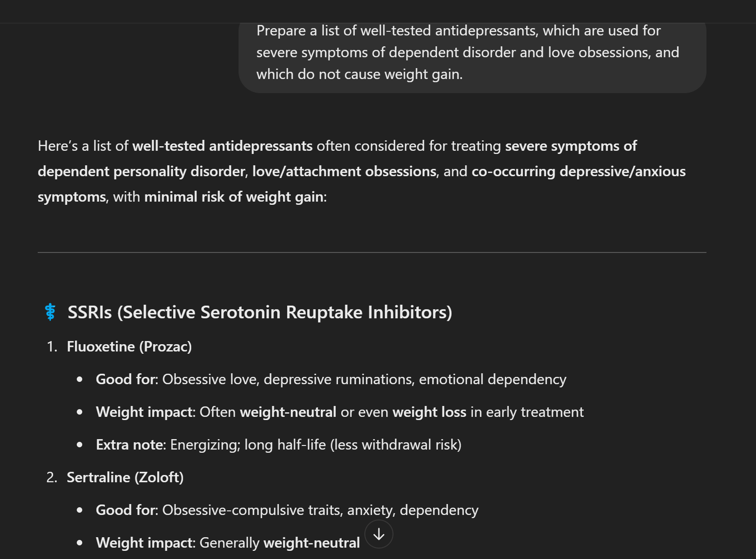Click "Weight impact" label under Sertraline
Viewport: 756px width, 559px height.
144,543
